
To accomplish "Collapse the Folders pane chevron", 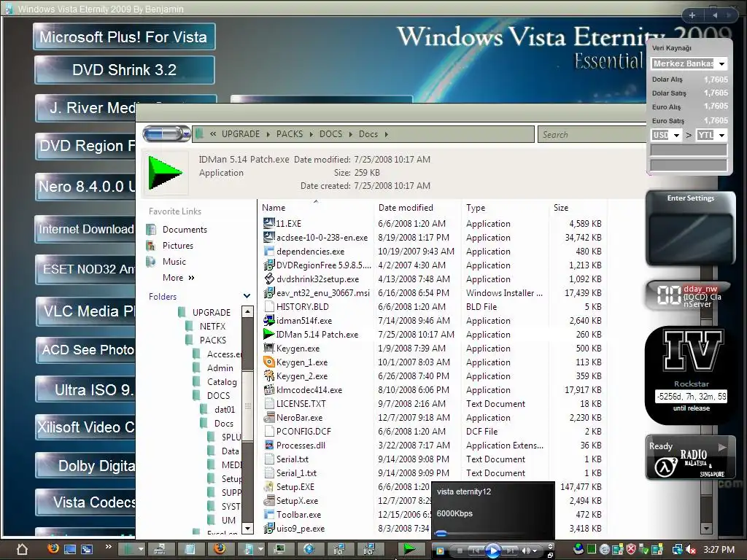I will pos(247,296).
